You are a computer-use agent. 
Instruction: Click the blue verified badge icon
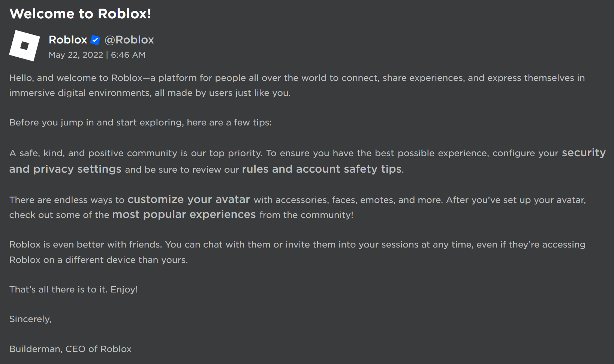tap(96, 40)
